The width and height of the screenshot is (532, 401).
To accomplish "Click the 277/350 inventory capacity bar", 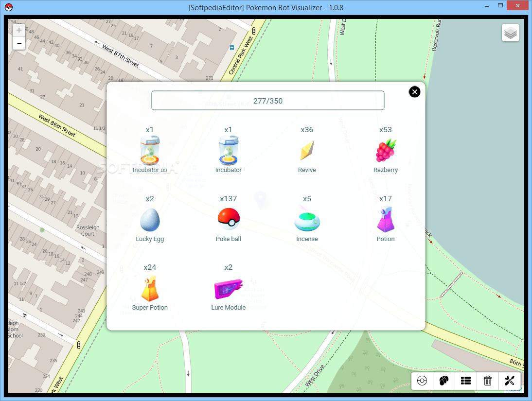I will pyautogui.click(x=267, y=101).
